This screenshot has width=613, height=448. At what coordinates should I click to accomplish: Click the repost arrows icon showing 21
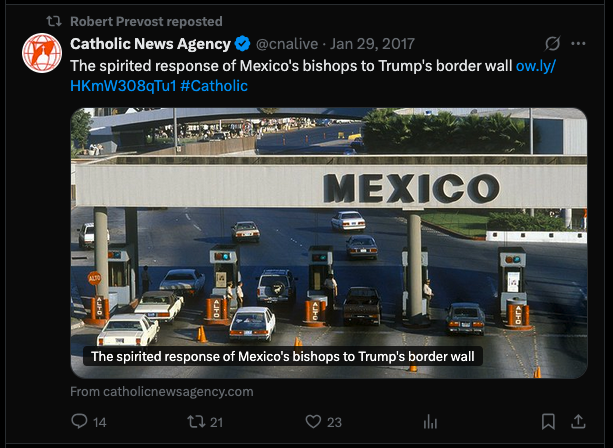[195, 422]
